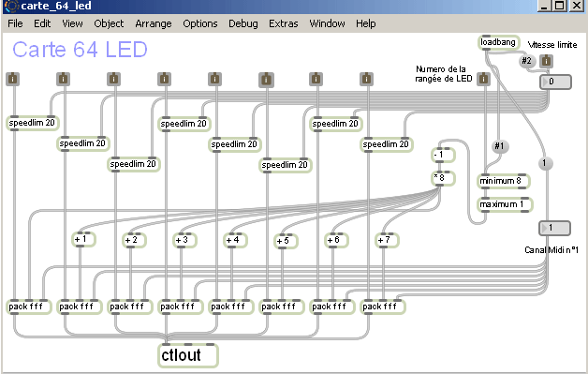Image resolution: width=588 pixels, height=374 pixels.
Task: Select the minimum 8 object
Action: coord(503,181)
